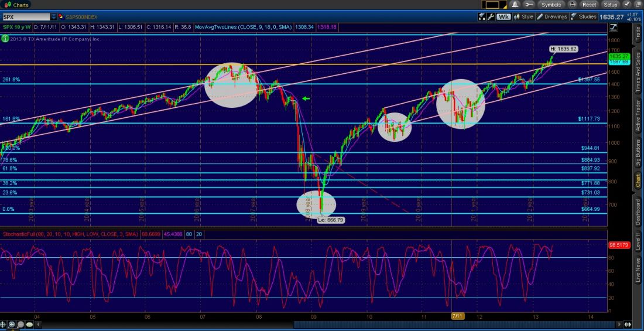The height and width of the screenshot is (331, 644).
Task: Switch to the Trade side tab
Action: [x=638, y=34]
